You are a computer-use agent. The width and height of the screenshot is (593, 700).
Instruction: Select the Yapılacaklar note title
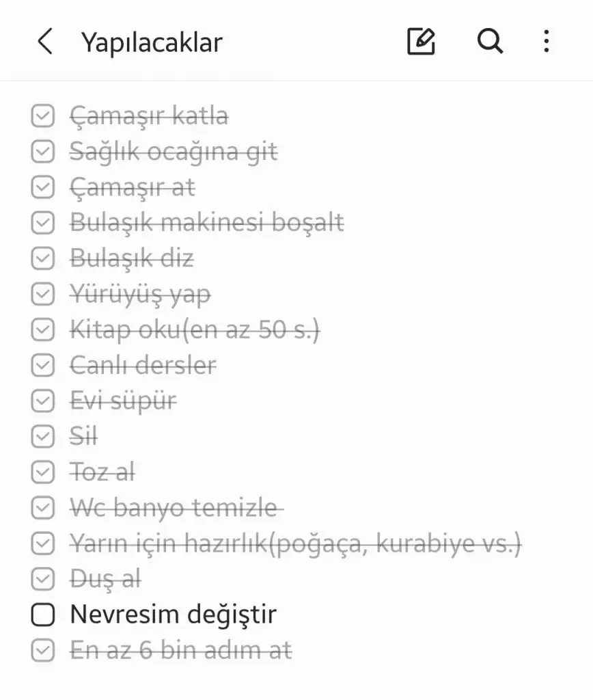[x=152, y=43]
